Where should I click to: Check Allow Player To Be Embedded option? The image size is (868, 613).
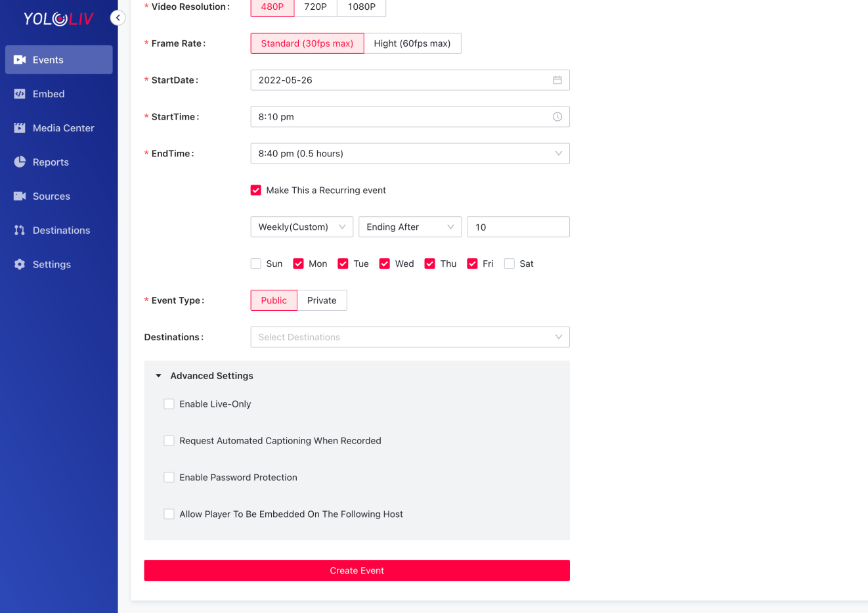click(169, 514)
